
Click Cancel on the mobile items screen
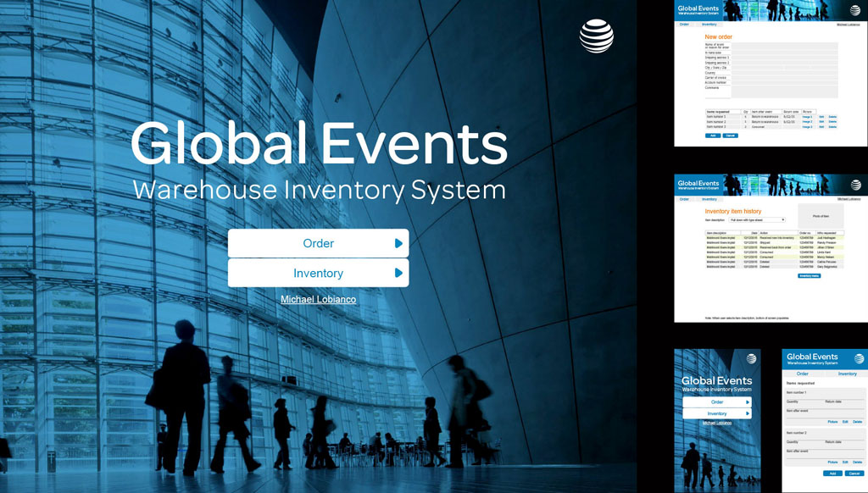854,474
